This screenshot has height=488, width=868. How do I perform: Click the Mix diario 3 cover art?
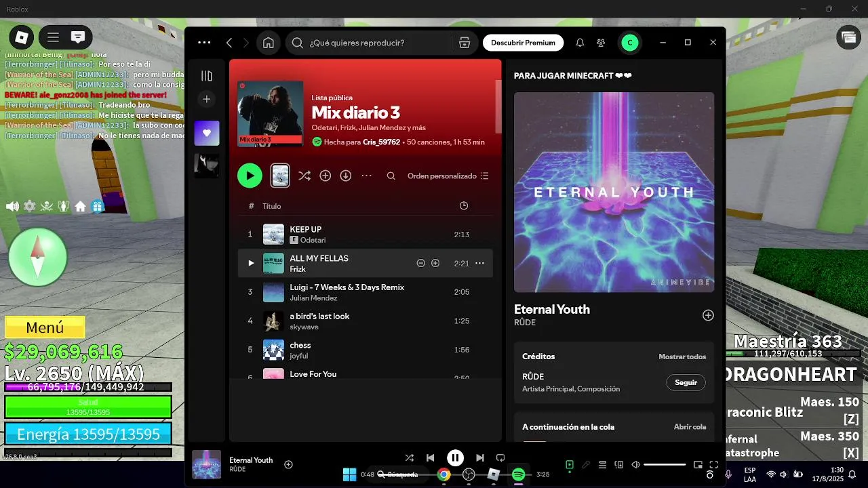tap(270, 113)
